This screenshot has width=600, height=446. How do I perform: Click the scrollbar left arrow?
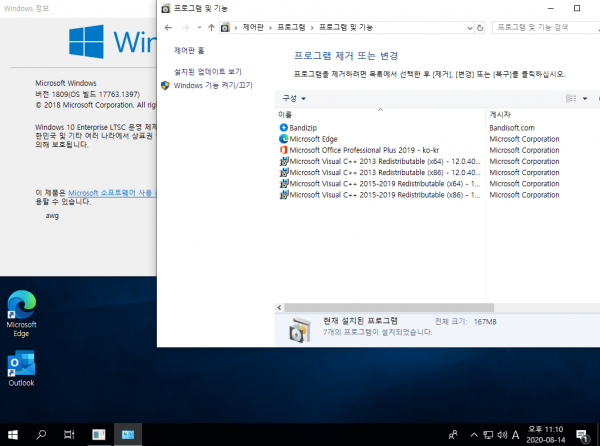tap(279, 308)
